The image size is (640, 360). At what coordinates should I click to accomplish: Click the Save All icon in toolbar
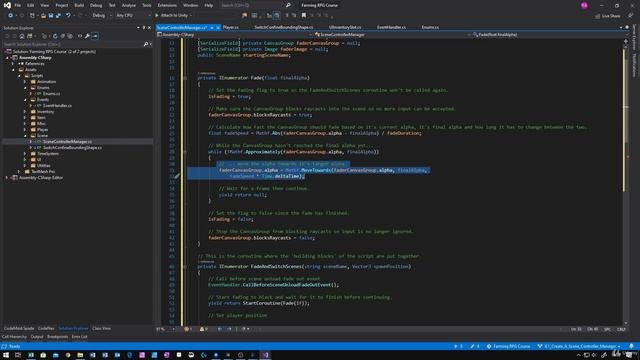(58, 16)
